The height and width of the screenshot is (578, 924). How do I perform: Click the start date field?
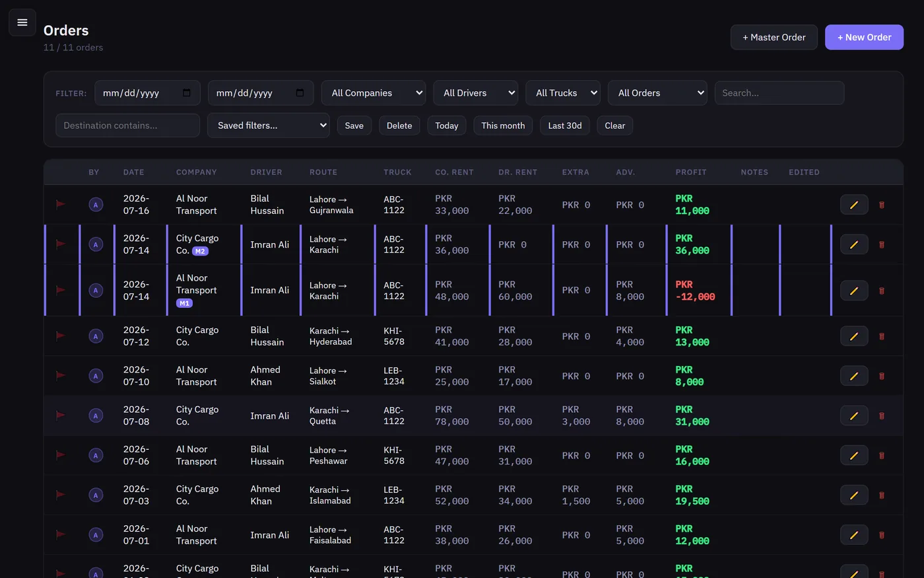point(147,93)
